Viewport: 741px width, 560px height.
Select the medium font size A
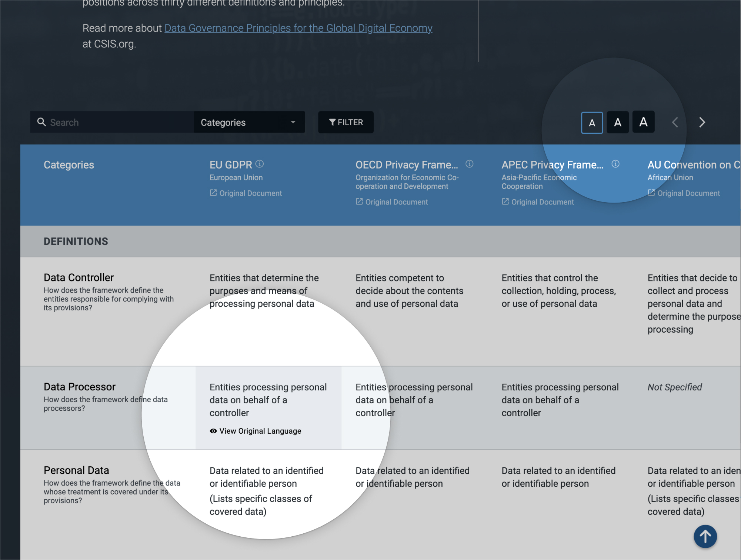point(617,122)
